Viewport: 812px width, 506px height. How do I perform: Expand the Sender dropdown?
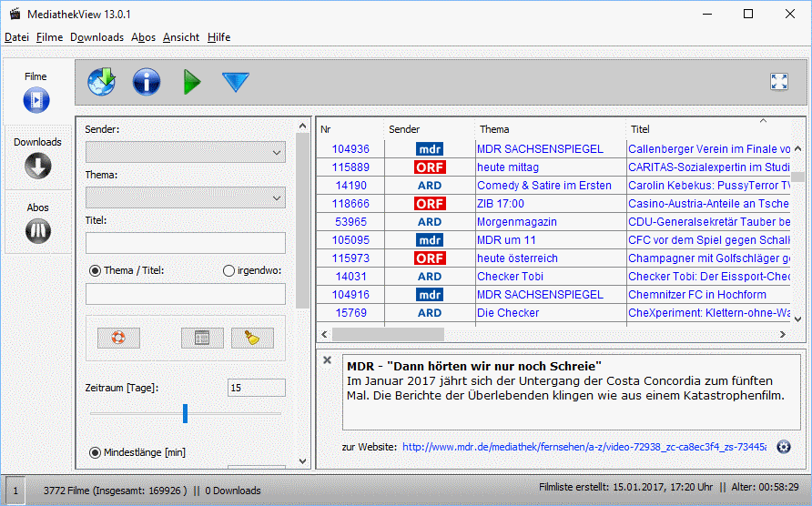(x=186, y=152)
